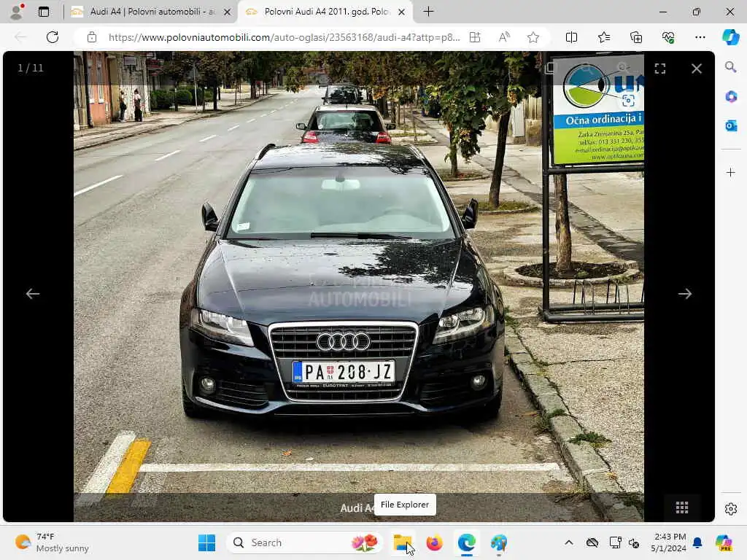Open the weather widget showing 74°F

[x=52, y=542]
